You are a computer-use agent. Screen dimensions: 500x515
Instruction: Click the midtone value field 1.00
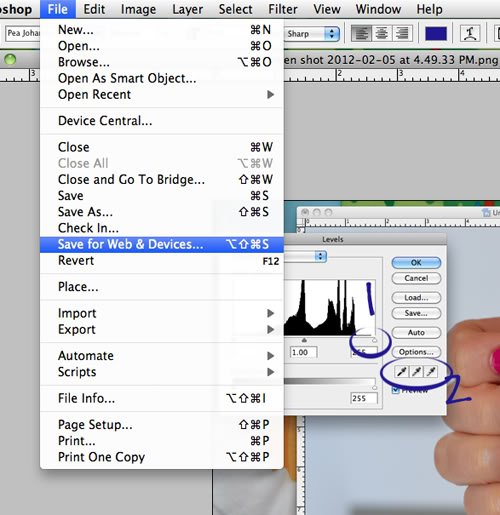click(x=303, y=352)
